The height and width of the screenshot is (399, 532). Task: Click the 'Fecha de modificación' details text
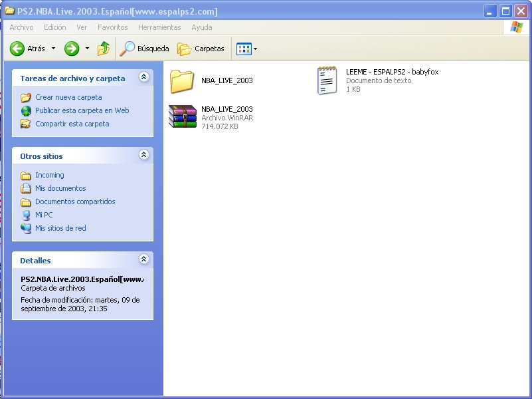tap(80, 305)
